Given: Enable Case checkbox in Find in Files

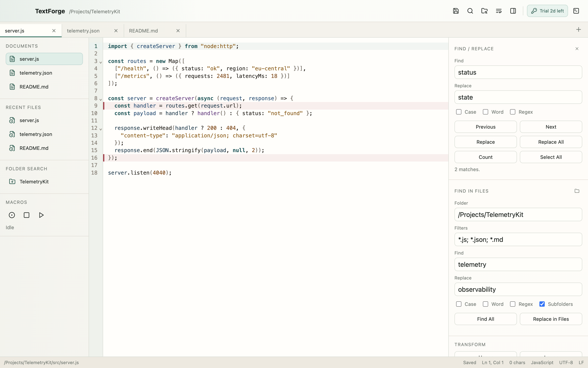Looking at the screenshot, I should click(459, 304).
